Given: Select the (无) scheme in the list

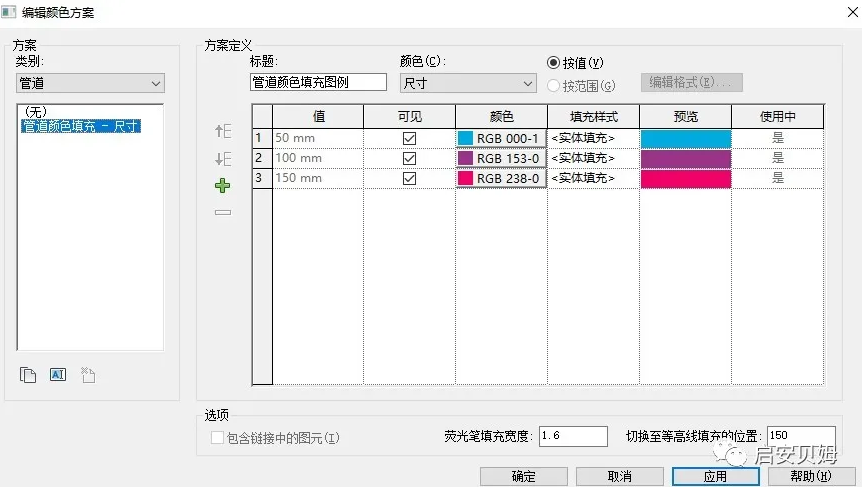Looking at the screenshot, I should pos(36,112).
